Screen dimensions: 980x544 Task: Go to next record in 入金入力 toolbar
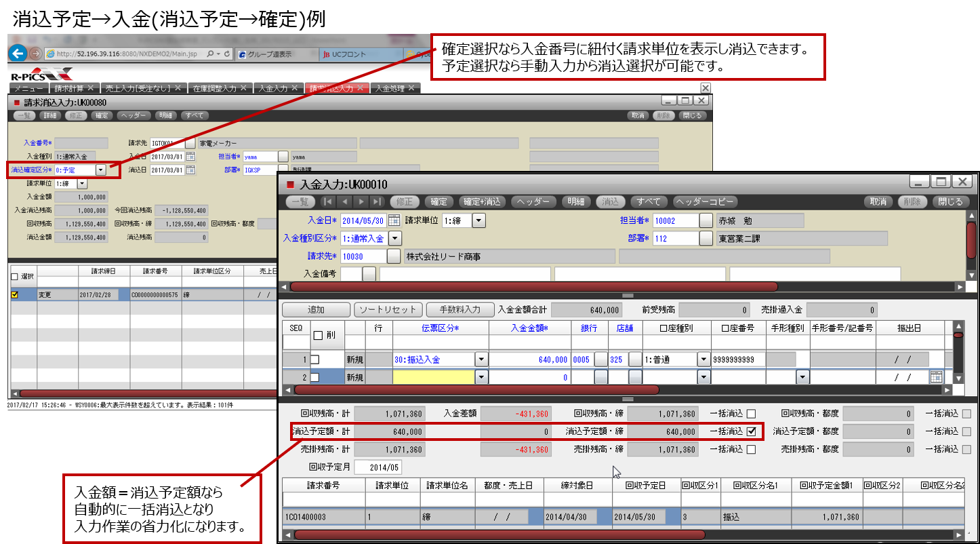[361, 201]
